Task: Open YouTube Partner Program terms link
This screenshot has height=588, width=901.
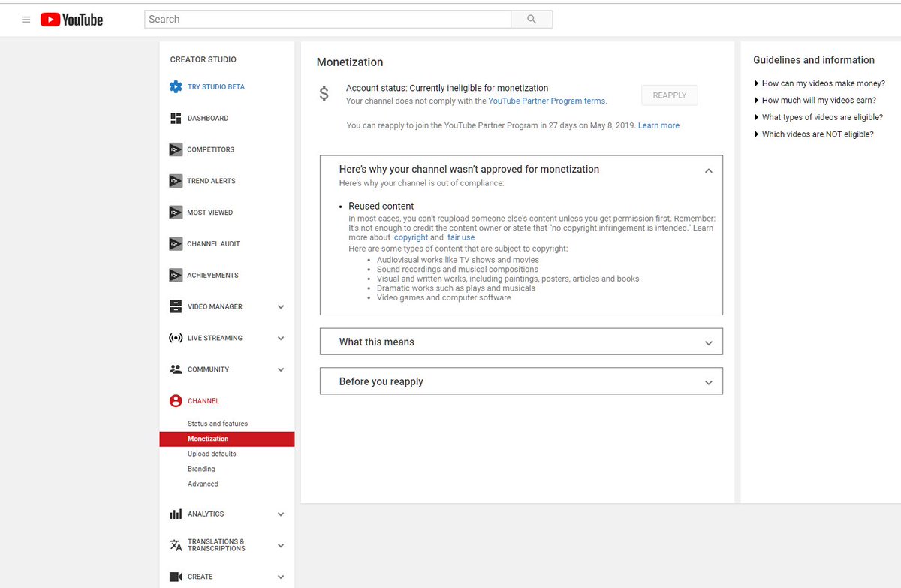Action: (x=547, y=101)
